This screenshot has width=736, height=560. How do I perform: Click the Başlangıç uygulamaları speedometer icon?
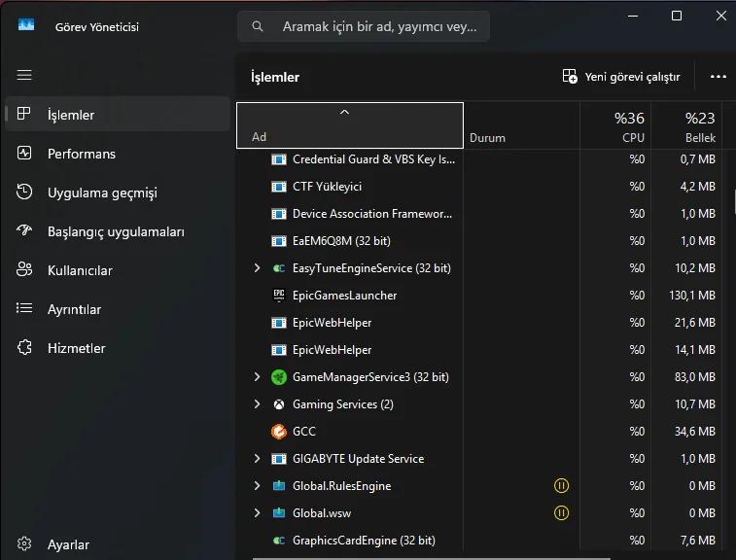tap(25, 231)
